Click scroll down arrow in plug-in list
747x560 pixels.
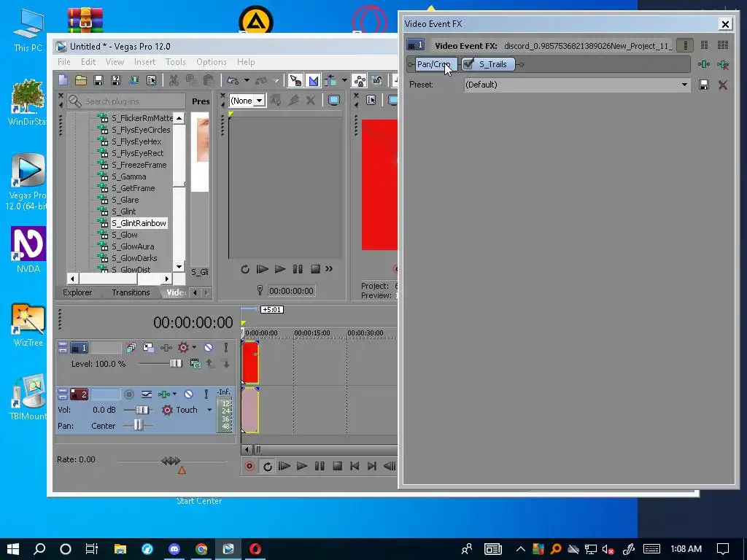[179, 267]
